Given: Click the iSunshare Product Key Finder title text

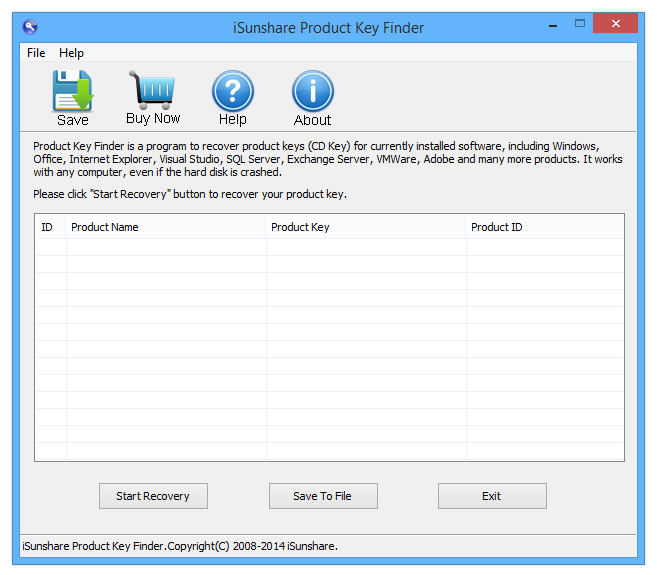Looking at the screenshot, I should pos(328,28).
